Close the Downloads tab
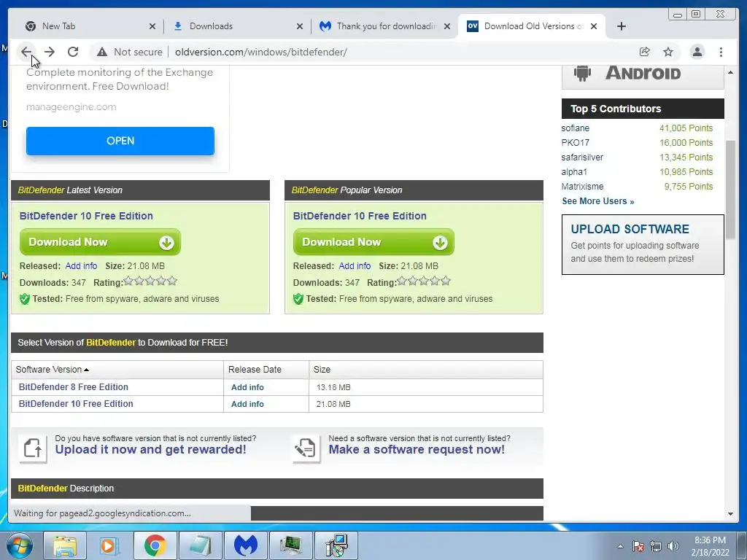This screenshot has width=747, height=560. pyautogui.click(x=300, y=26)
